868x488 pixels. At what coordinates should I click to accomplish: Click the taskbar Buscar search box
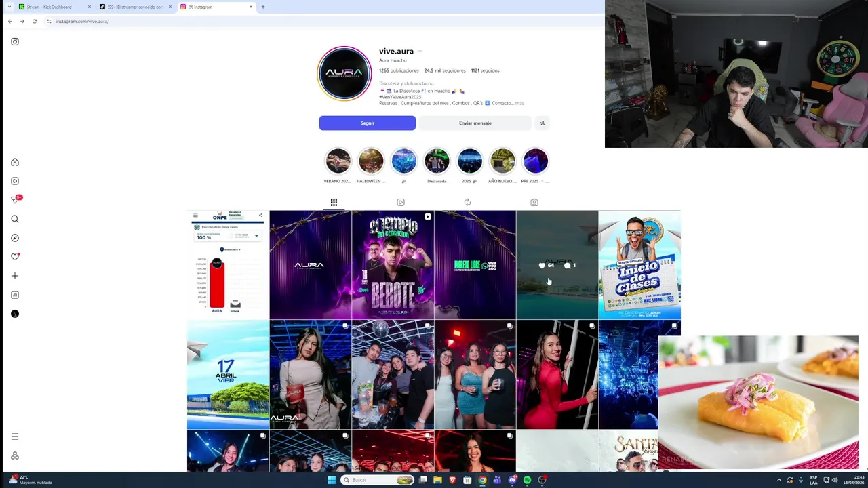click(378, 480)
